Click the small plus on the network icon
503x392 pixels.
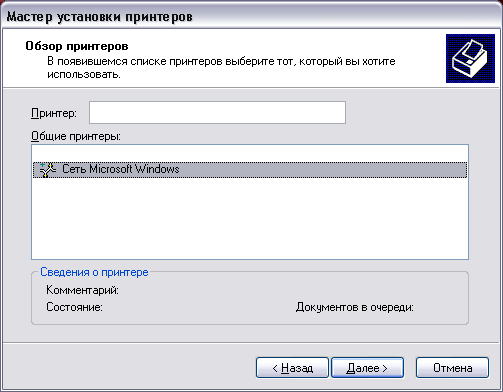pyautogui.click(x=42, y=165)
